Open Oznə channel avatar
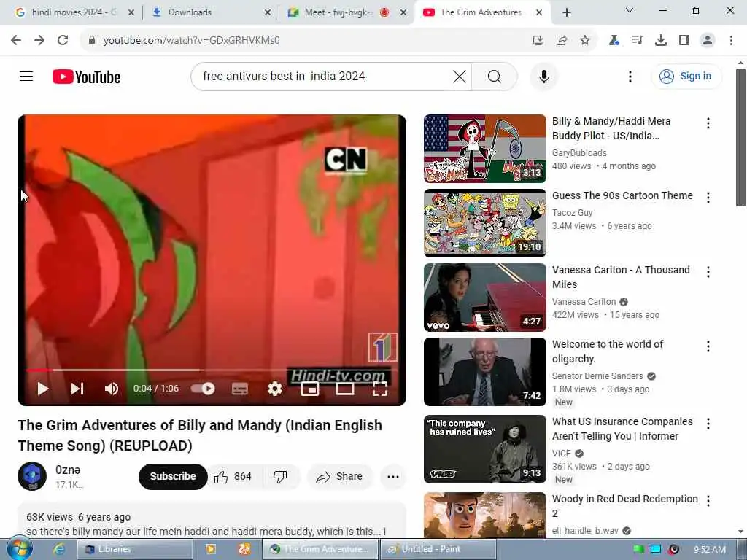Screen dimensions: 747x560 pyautogui.click(x=32, y=476)
